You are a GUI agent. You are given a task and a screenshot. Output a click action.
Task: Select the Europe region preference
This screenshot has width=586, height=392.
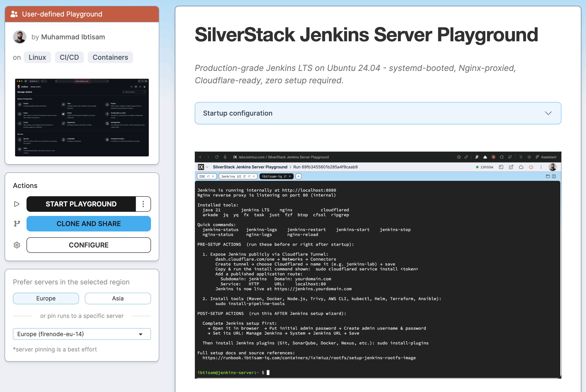(46, 298)
